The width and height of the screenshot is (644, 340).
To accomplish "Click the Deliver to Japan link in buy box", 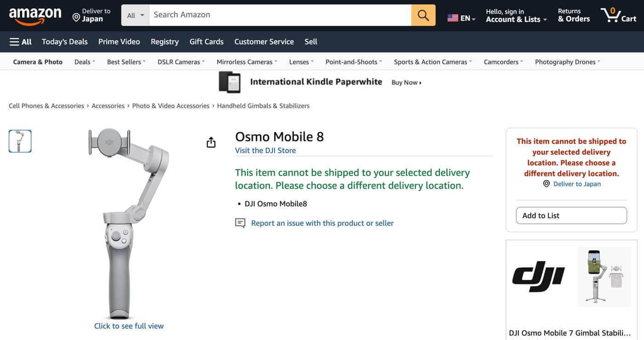I will tap(577, 184).
